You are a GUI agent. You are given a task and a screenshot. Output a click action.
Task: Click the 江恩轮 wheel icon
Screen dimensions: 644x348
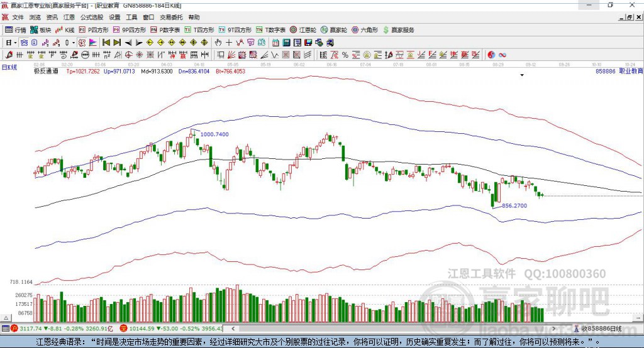pyautogui.click(x=293, y=30)
